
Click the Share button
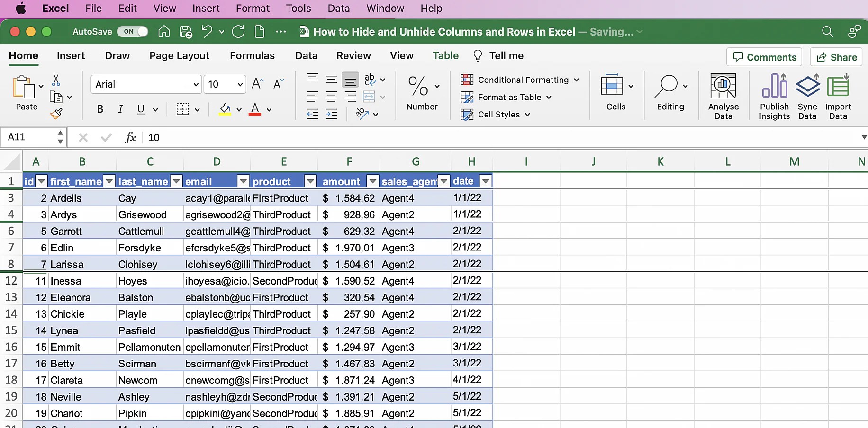(836, 57)
